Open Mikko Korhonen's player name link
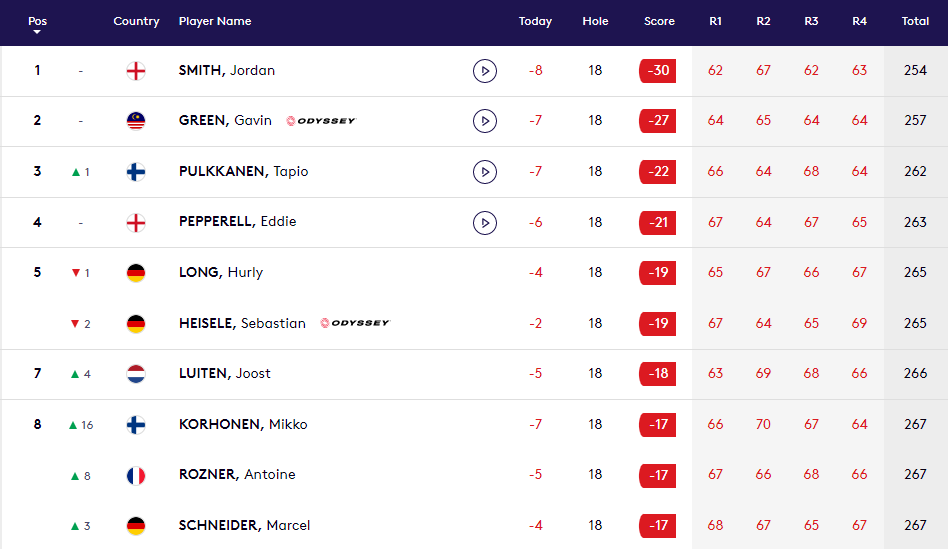The width and height of the screenshot is (948, 549). pos(243,424)
